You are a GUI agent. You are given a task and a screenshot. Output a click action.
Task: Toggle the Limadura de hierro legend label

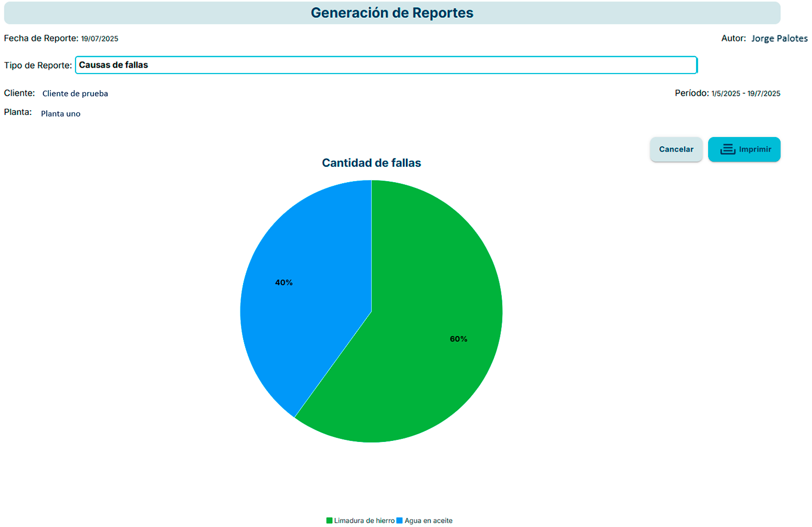click(364, 521)
